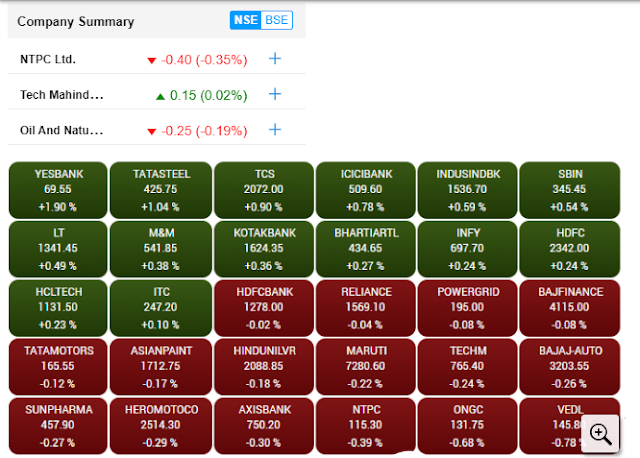
Task: Click the HINDUNILVR tile
Action: pos(264,367)
